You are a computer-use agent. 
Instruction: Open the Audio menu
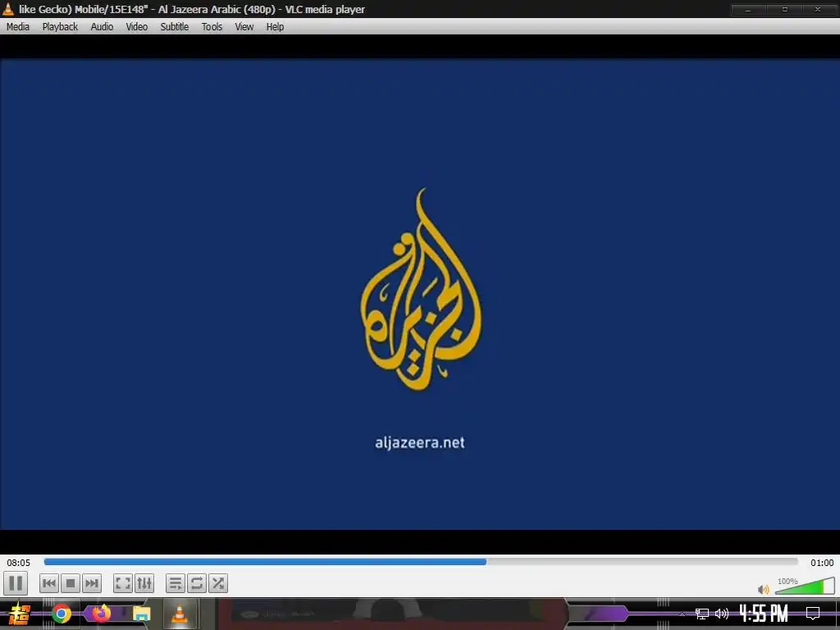102,27
